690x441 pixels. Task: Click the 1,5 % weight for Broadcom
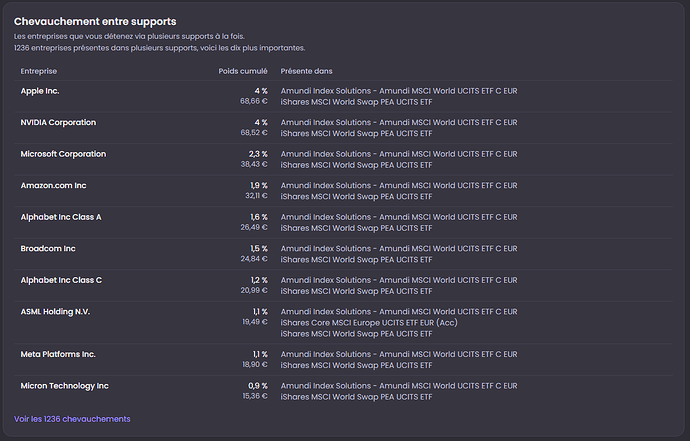pos(259,249)
